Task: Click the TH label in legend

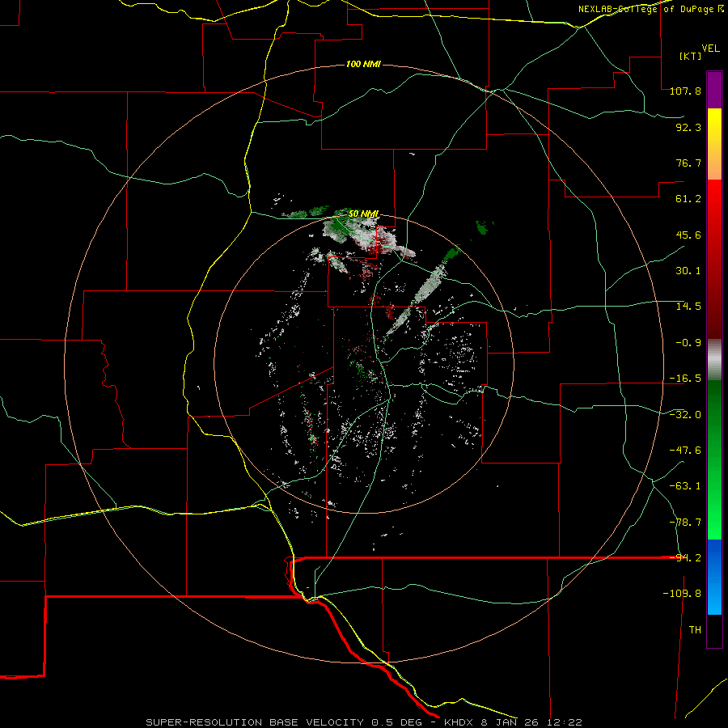Action: tap(695, 630)
